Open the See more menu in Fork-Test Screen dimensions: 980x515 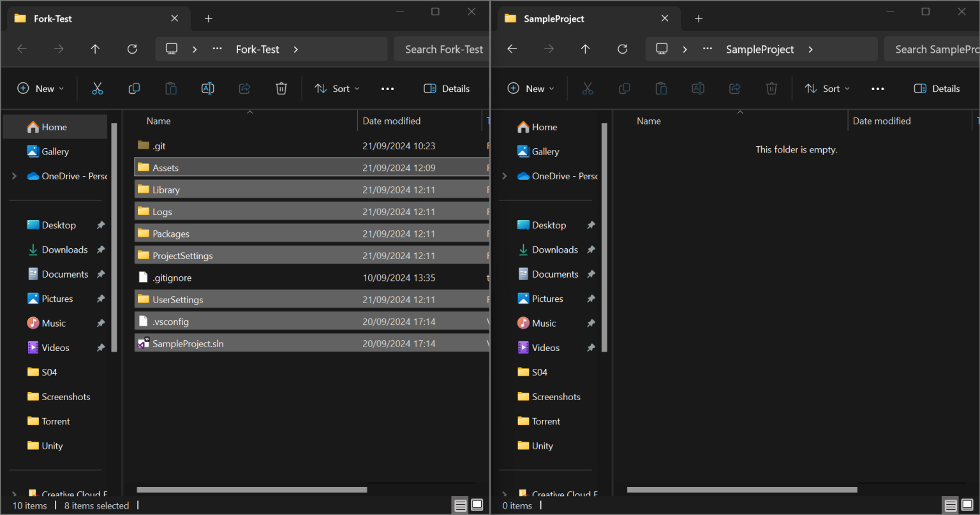(387, 88)
